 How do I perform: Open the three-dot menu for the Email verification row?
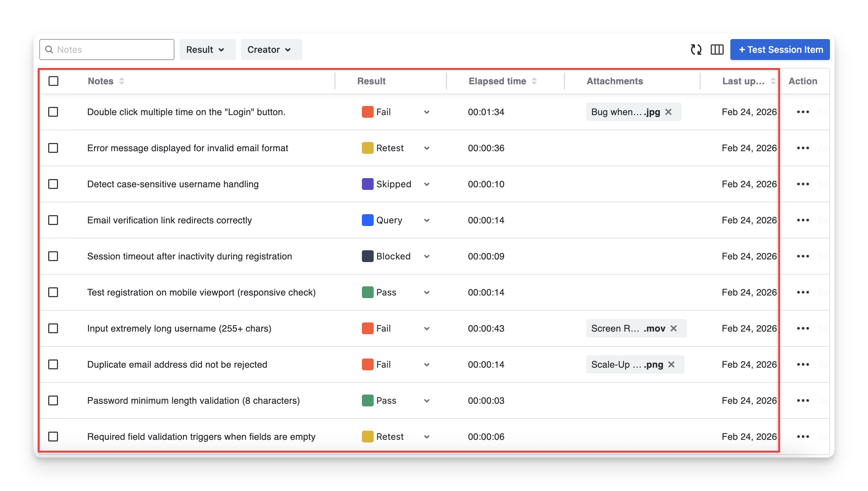point(803,220)
